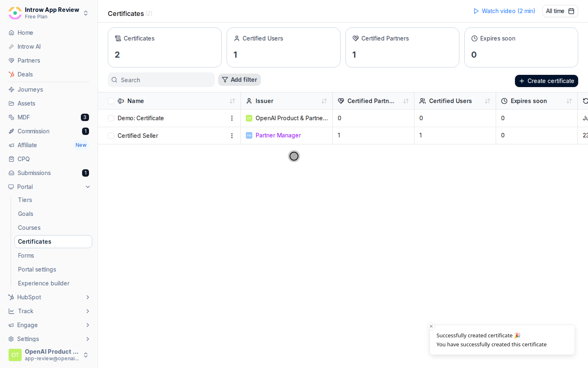Dismiss the success notification toast

pyautogui.click(x=431, y=326)
